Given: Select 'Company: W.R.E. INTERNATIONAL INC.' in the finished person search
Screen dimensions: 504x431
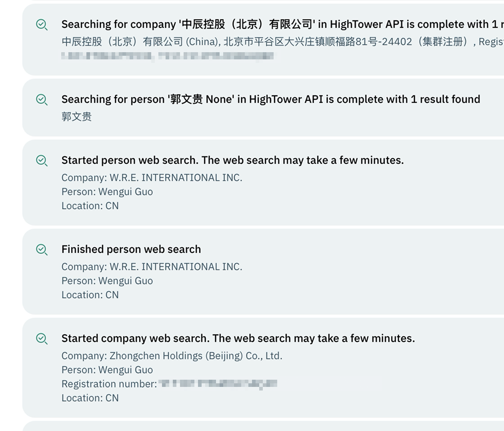Looking at the screenshot, I should click(x=152, y=267).
